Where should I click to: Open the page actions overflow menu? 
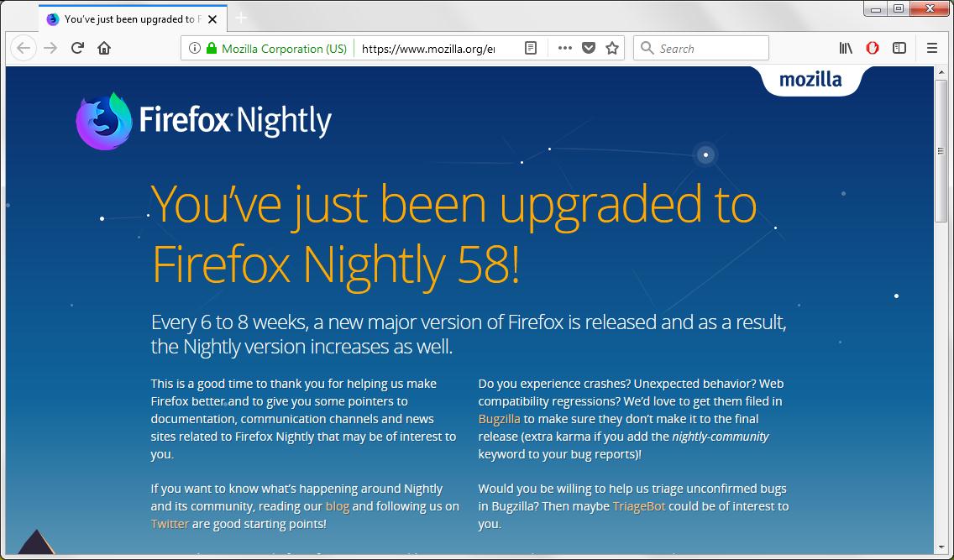tap(564, 48)
